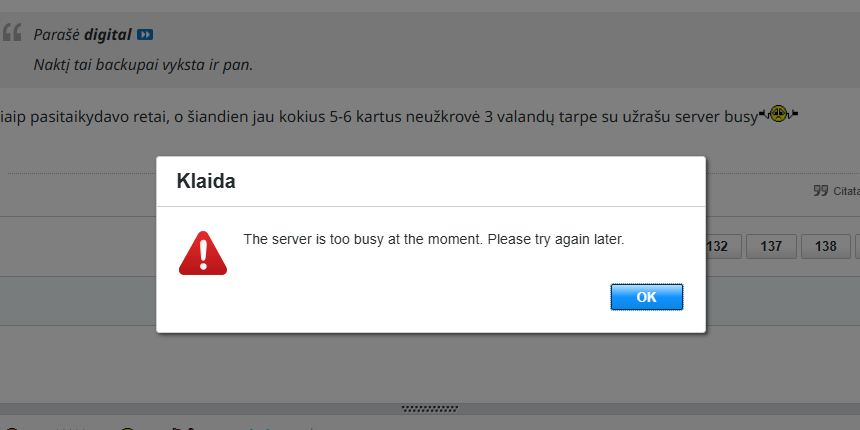Click the Klaida dialog title

tap(206, 181)
